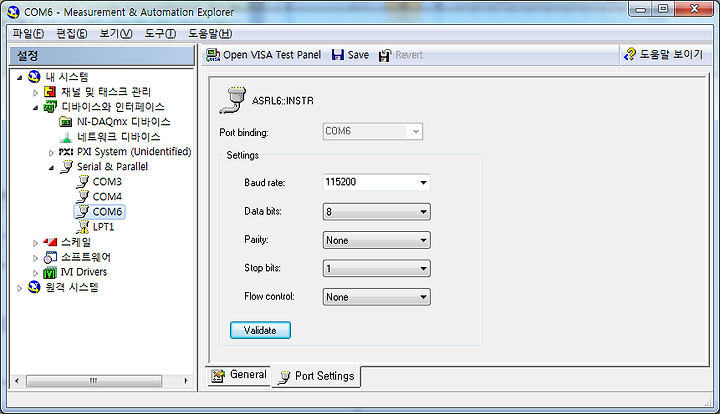Image resolution: width=720 pixels, height=414 pixels.
Task: Click the 원격 시스템 globe icon
Action: (x=34, y=287)
